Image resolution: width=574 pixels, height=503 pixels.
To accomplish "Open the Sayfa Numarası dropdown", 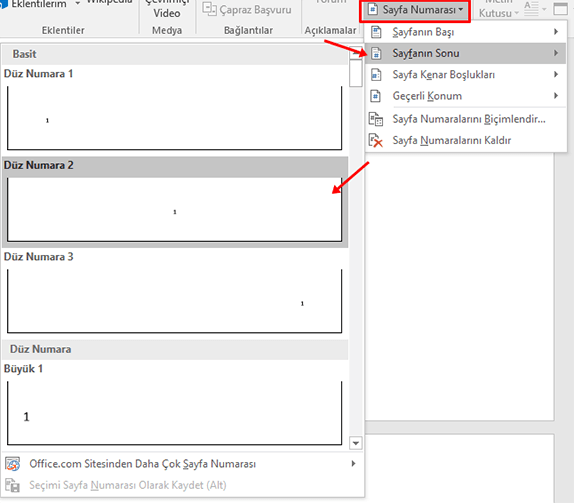I will coord(415,10).
